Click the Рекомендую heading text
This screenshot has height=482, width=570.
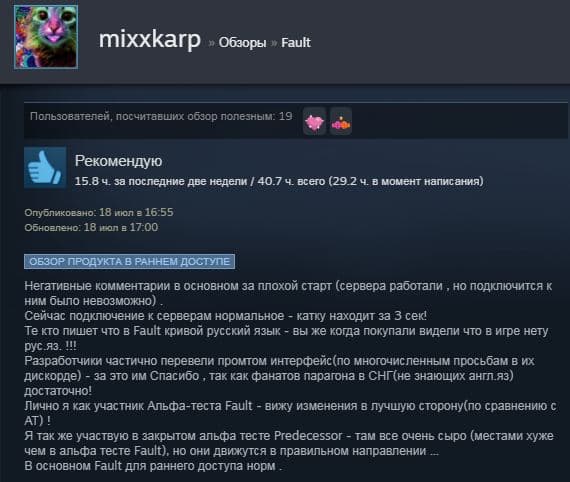click(119, 161)
